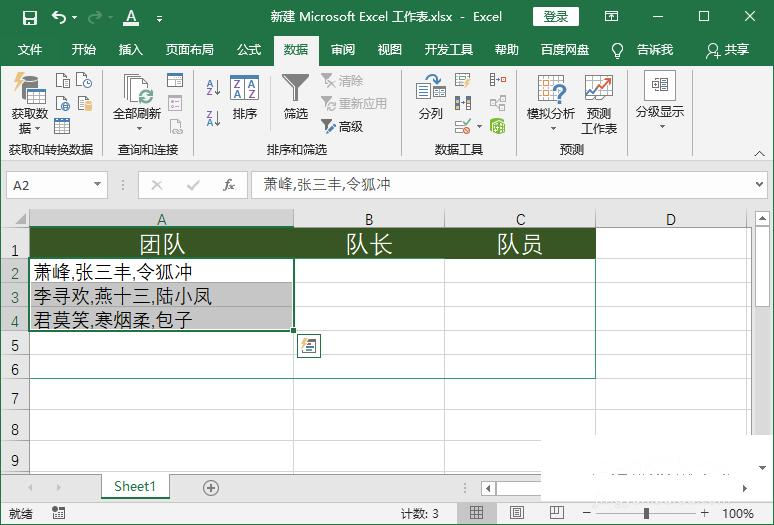Image resolution: width=774 pixels, height=525 pixels.
Task: Click the zoom in plus button
Action: pos(704,513)
